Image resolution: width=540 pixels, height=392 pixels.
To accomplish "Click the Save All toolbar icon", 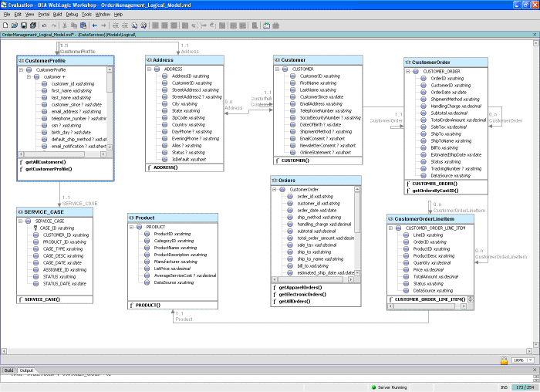I will [33, 25].
